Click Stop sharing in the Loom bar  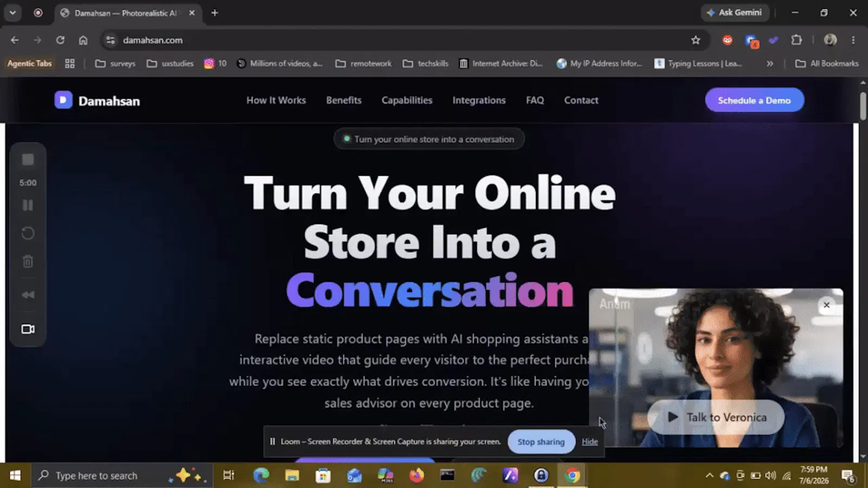[541, 442]
